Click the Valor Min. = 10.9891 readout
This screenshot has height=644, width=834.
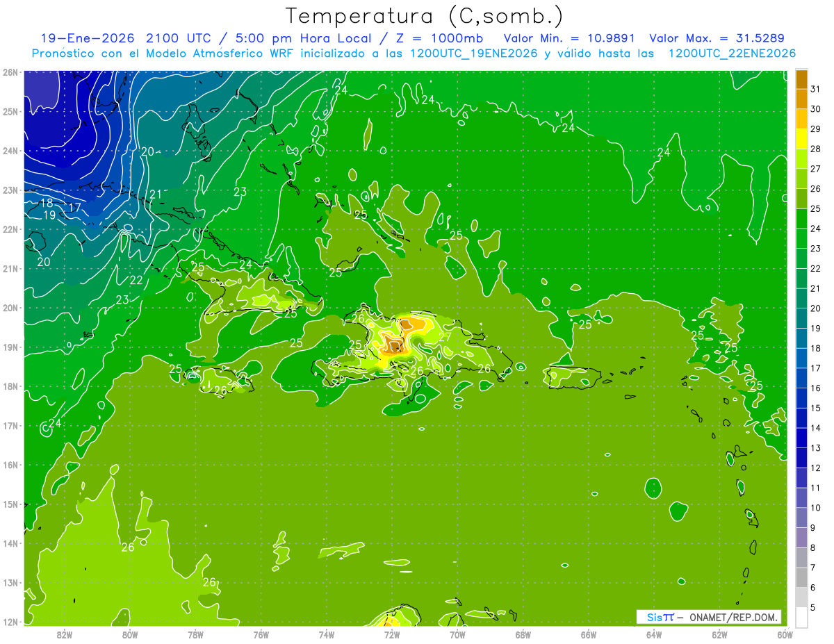point(570,38)
